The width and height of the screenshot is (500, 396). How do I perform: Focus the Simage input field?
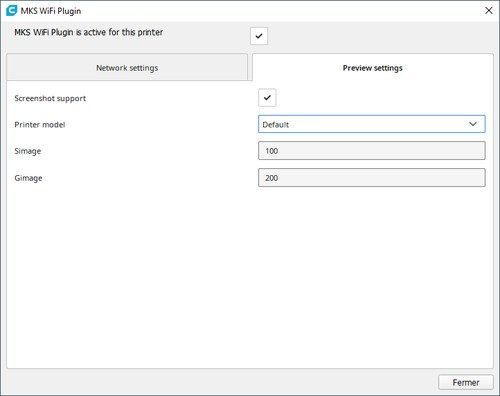pyautogui.click(x=372, y=151)
